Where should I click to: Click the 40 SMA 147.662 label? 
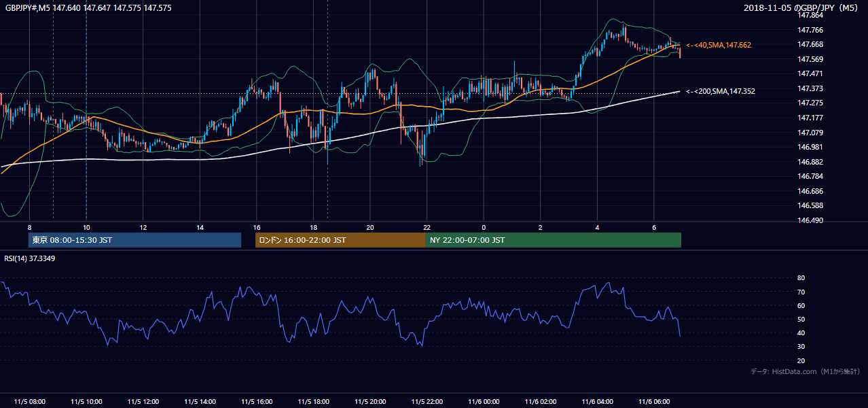click(719, 45)
